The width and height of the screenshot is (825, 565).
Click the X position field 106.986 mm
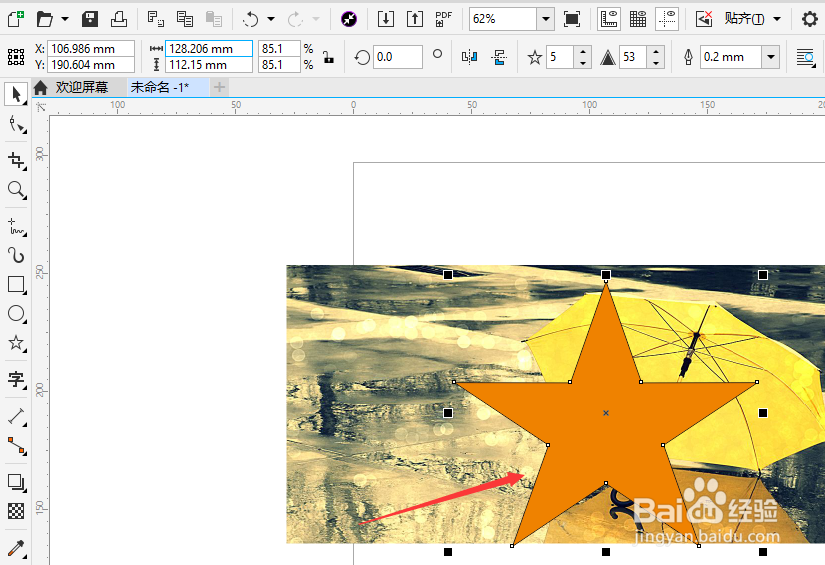[x=90, y=48]
